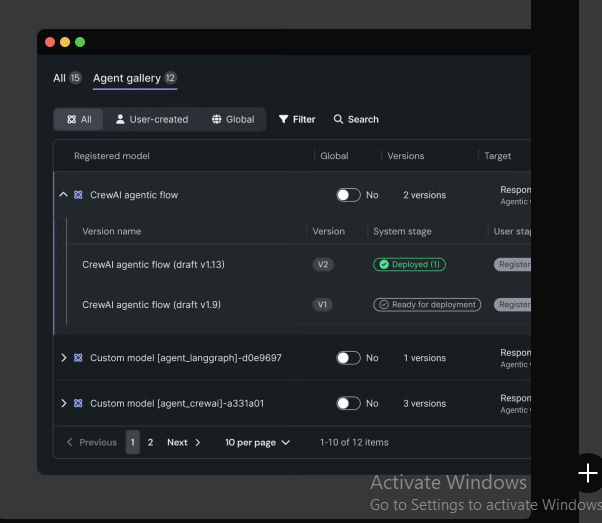602x523 pixels.
Task: Click the Target column header
Action: click(x=498, y=156)
